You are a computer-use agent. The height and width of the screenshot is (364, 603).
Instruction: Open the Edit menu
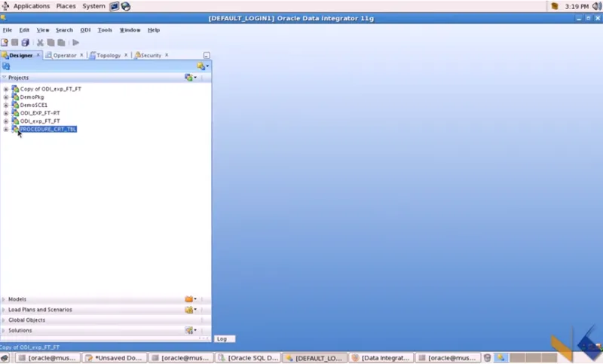[24, 30]
